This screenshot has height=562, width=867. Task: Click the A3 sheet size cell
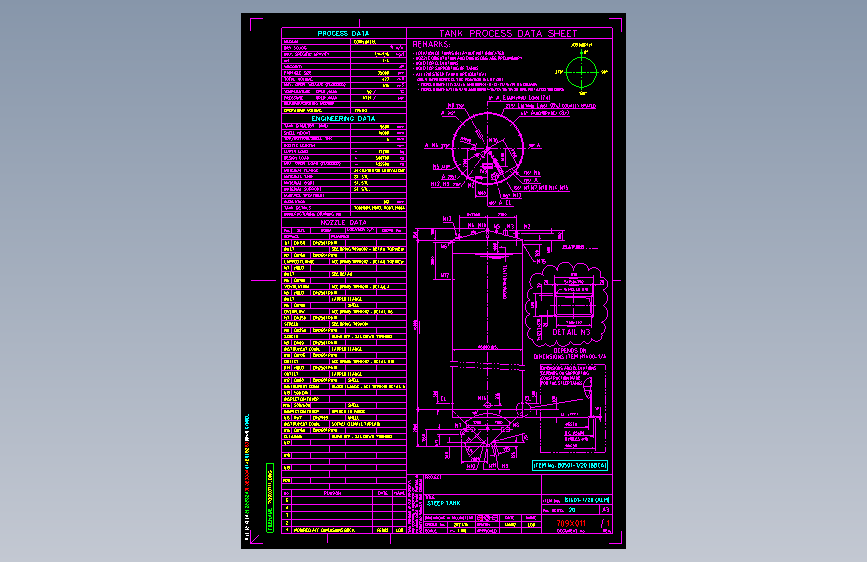(605, 510)
